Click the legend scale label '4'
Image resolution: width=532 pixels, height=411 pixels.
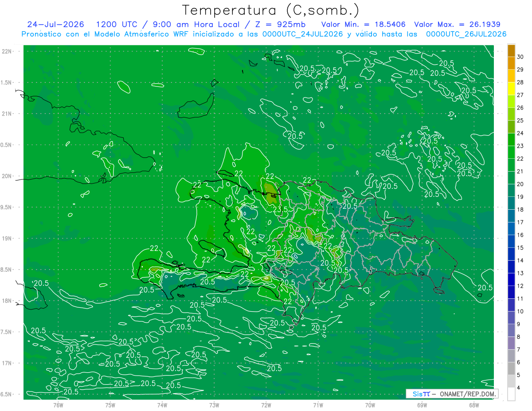[519, 388]
